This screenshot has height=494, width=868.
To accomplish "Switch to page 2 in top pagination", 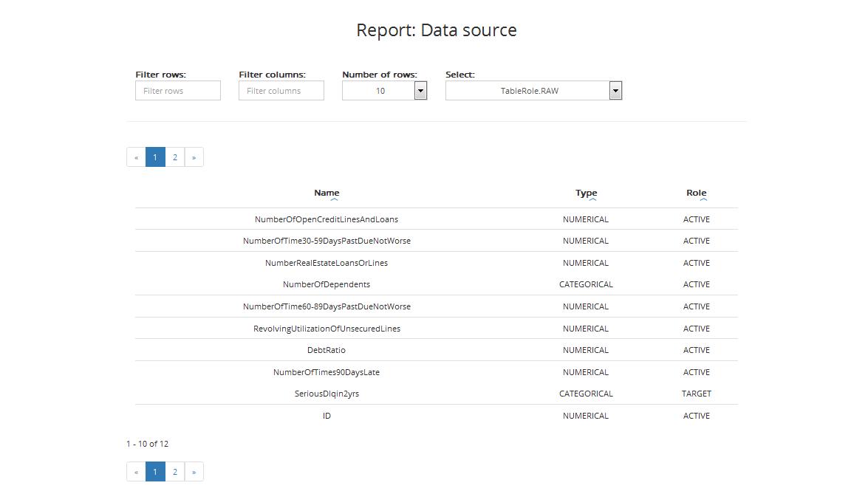I will pos(175,157).
